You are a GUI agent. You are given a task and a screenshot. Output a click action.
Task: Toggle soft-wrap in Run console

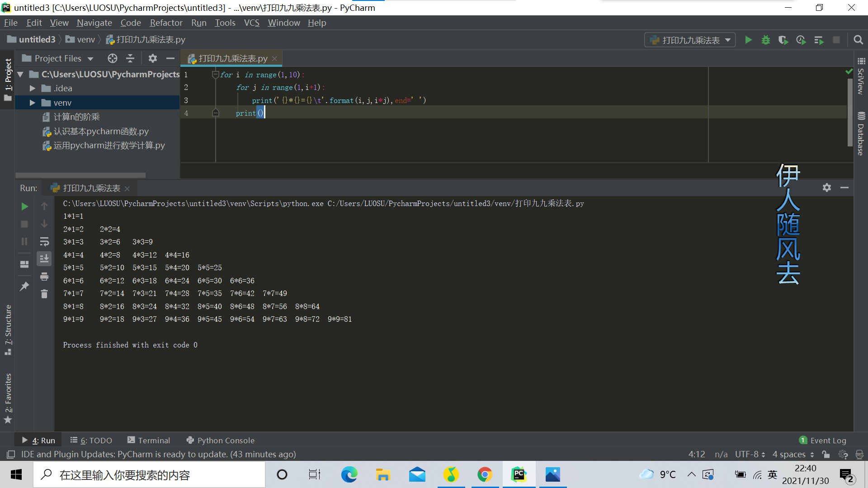(44, 241)
